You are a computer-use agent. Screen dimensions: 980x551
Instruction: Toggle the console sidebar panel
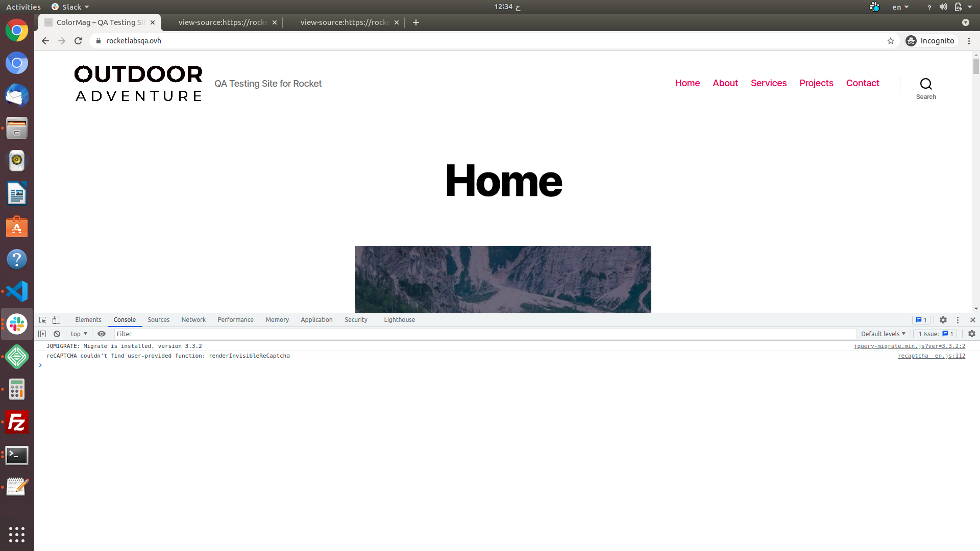42,334
